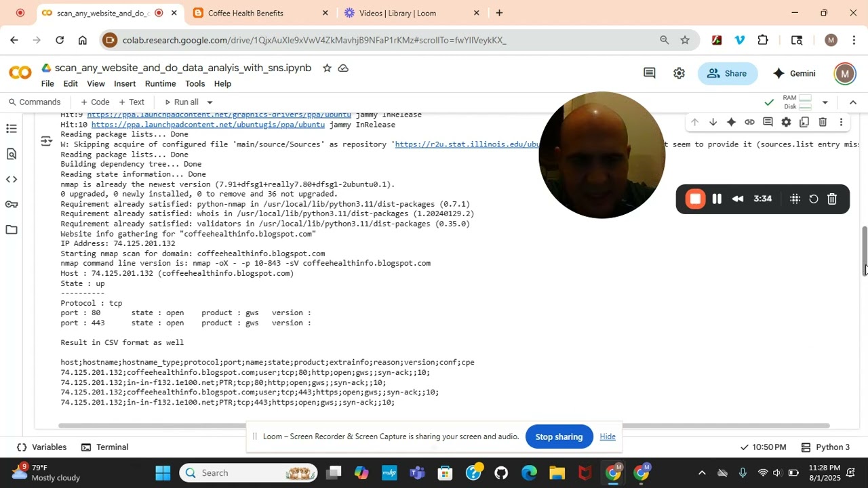Show hidden system tray icons
The width and height of the screenshot is (868, 488).
click(702, 473)
